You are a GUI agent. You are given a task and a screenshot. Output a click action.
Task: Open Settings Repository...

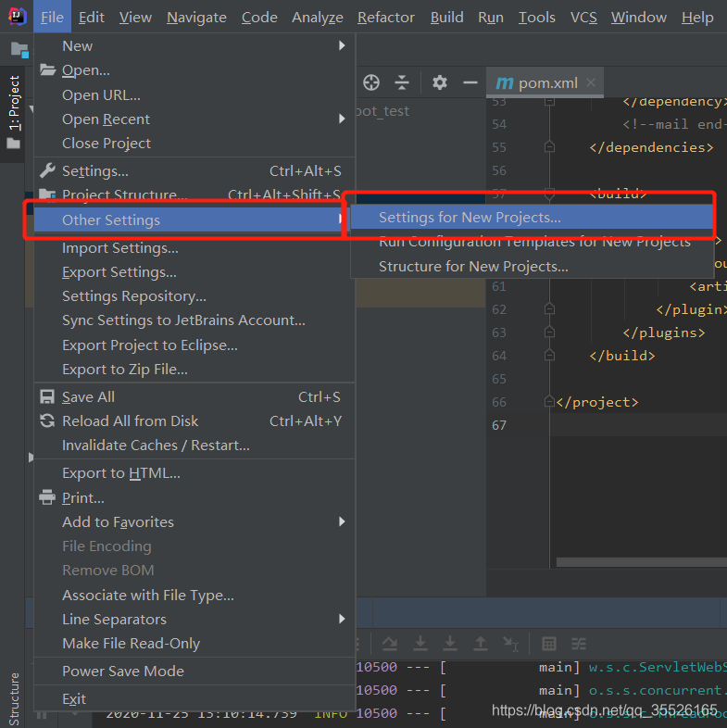pos(194,296)
